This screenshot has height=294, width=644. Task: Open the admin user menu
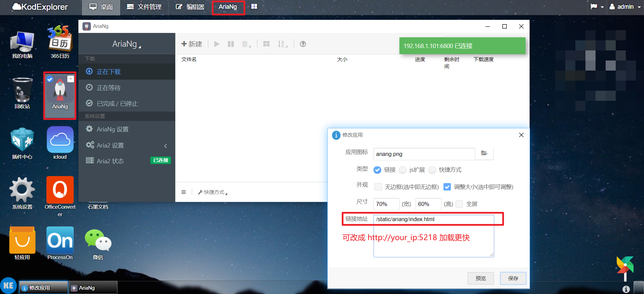pyautogui.click(x=625, y=7)
